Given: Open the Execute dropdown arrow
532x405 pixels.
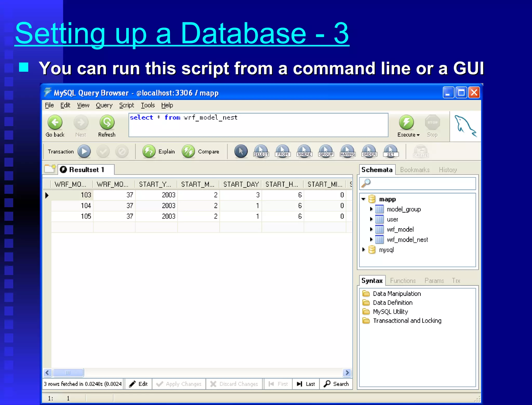Looking at the screenshot, I should tap(418, 135).
